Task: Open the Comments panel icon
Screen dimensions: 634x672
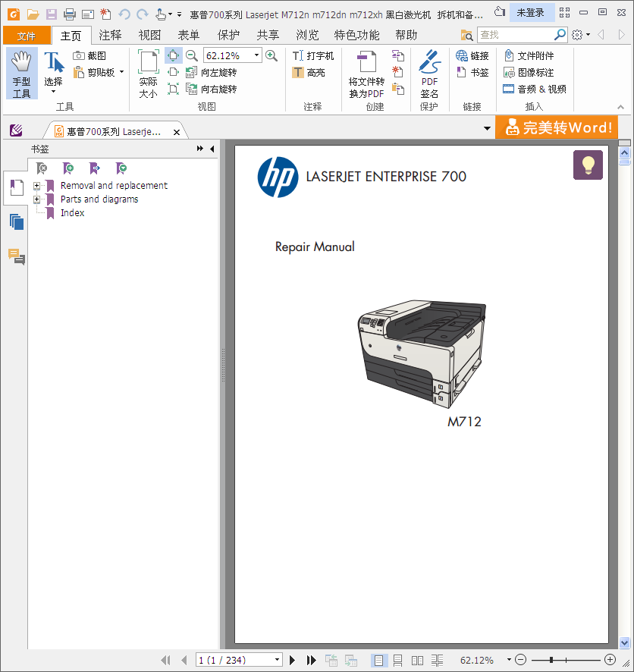Action: click(x=16, y=256)
